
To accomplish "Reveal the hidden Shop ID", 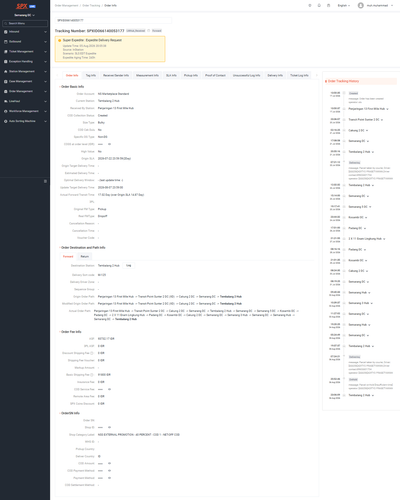I will pyautogui.click(x=109, y=427).
